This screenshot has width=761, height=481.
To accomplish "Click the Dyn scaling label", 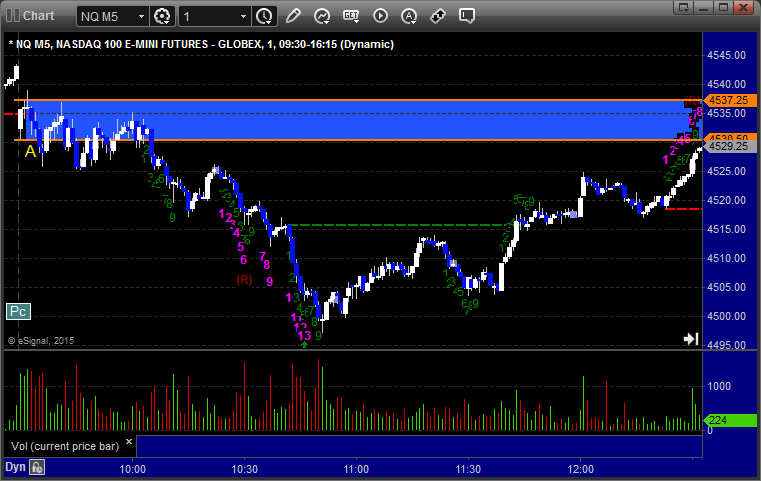I will coord(15,467).
